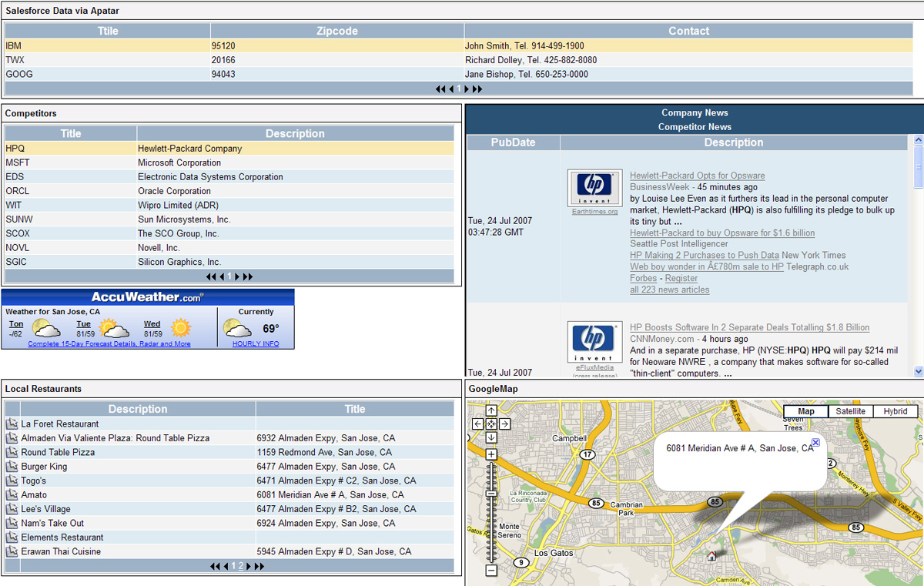Viewport: 924px width, 586px height.
Task: Pan the Google map upward
Action: tap(491, 411)
